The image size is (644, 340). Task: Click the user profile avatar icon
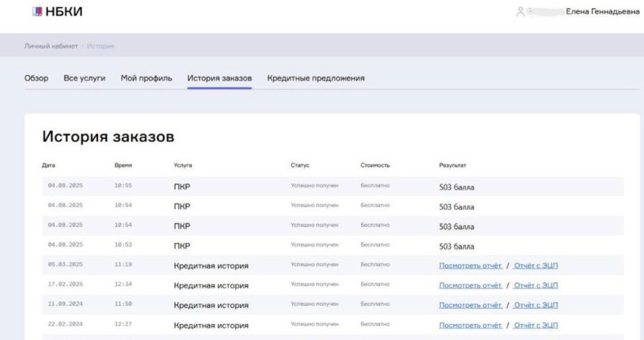[x=520, y=12]
